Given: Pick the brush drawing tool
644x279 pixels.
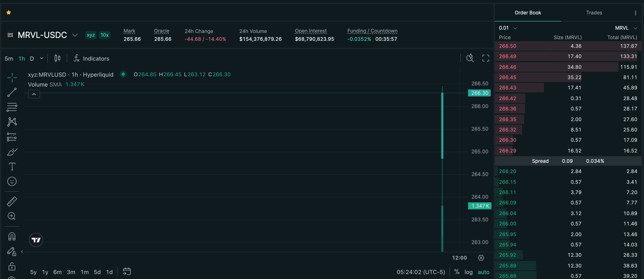Looking at the screenshot, I should (12, 152).
